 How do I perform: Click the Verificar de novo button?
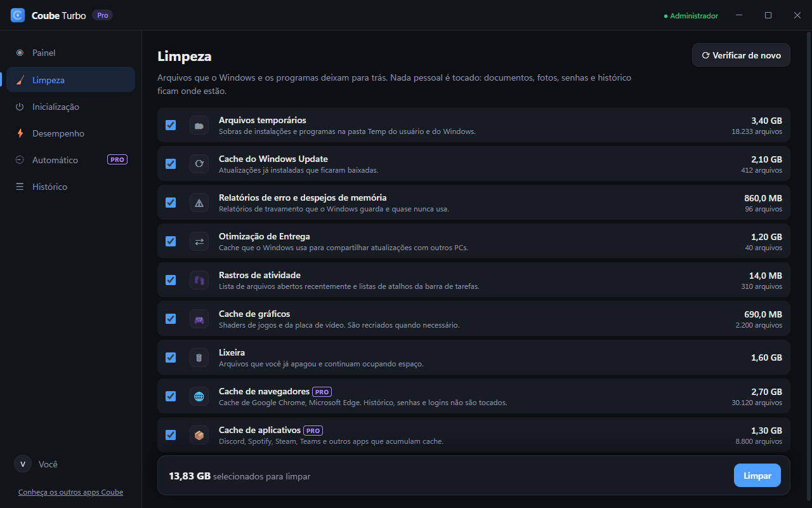[x=741, y=55]
